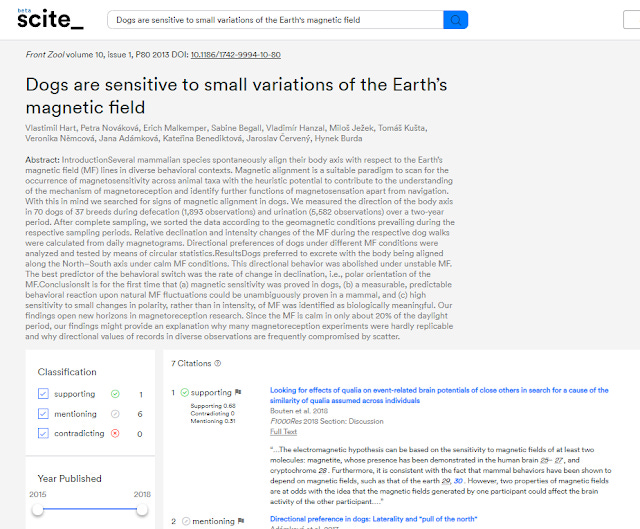Click the '7 Citations' heading text
640x529 pixels.
[191, 363]
